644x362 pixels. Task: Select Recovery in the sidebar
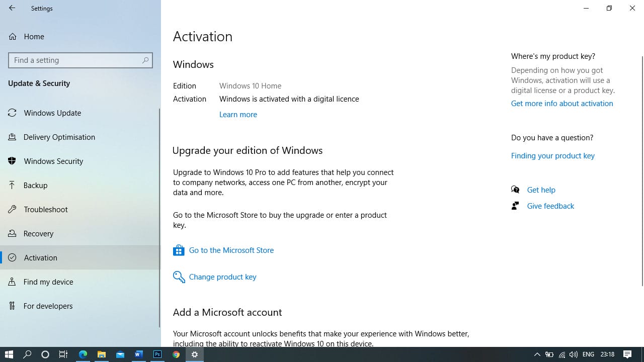[38, 233]
